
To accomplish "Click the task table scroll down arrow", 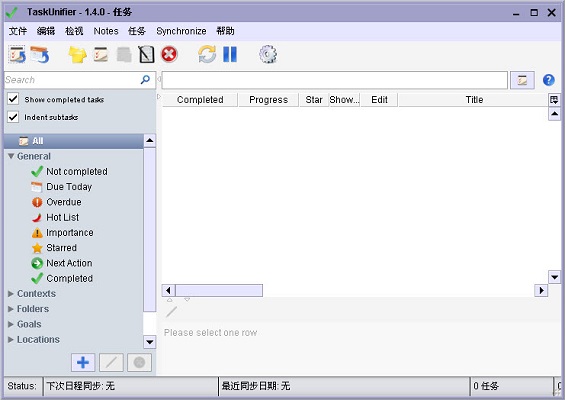I will coord(554,277).
